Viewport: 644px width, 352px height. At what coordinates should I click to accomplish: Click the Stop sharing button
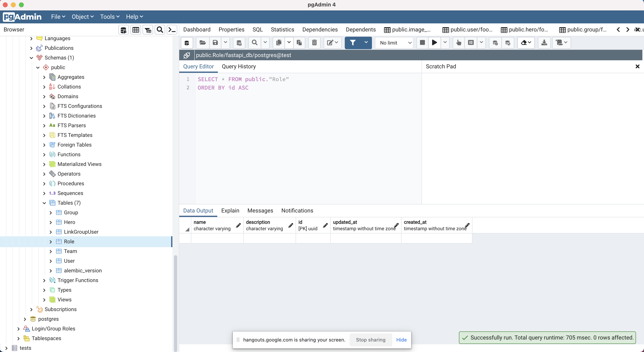(x=371, y=340)
